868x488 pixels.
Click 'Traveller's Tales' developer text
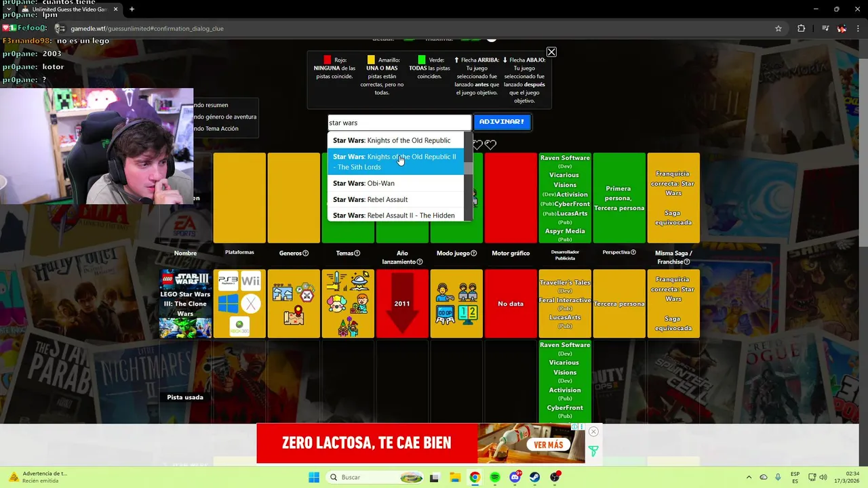[565, 283]
